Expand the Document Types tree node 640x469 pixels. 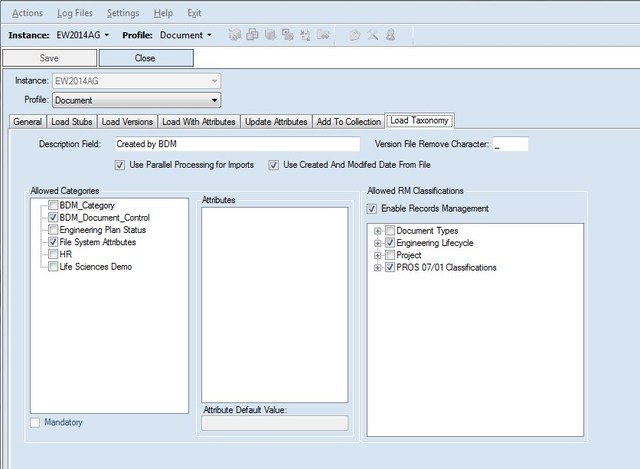coord(377,231)
